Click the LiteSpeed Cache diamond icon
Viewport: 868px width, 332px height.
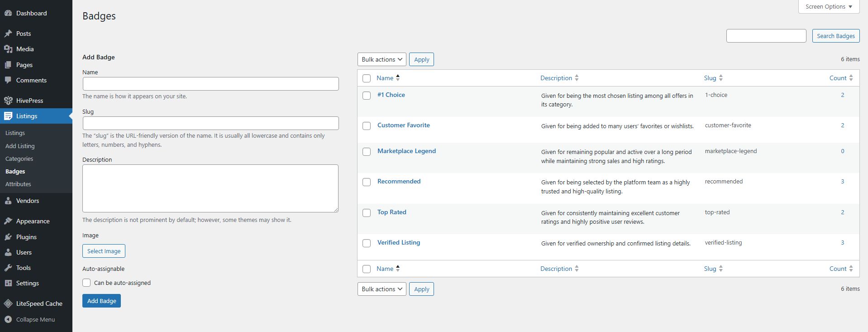click(x=8, y=303)
